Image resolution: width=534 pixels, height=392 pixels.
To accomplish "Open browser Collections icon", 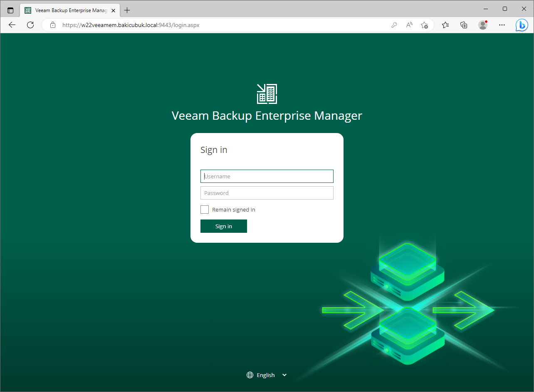I will click(x=464, y=25).
